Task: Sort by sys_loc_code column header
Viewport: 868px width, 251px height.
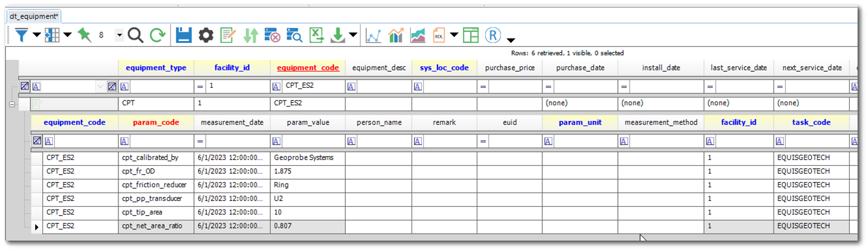Action: 444,68
